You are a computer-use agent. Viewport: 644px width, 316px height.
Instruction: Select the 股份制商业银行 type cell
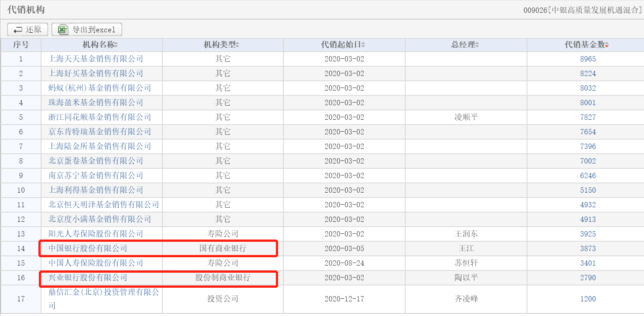223,278
